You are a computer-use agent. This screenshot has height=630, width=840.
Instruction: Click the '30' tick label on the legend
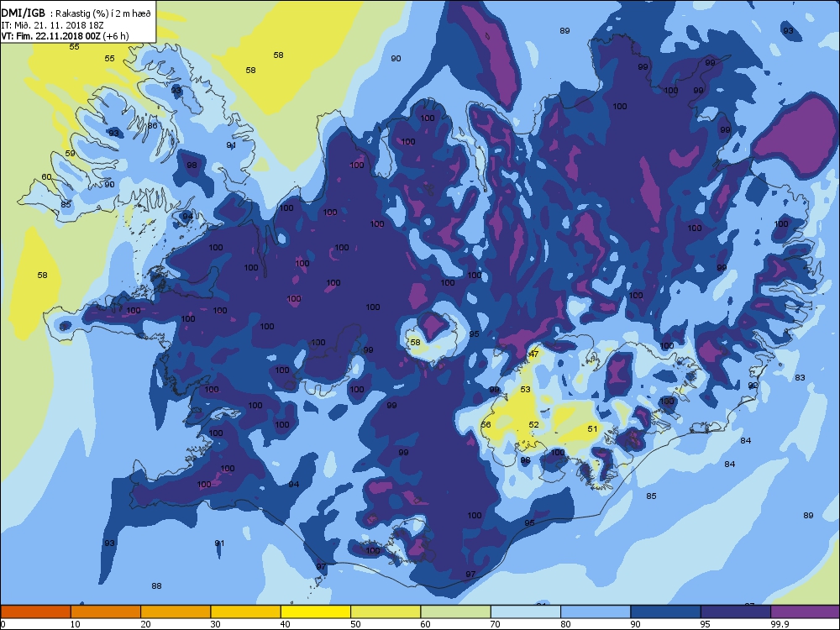tap(215, 624)
